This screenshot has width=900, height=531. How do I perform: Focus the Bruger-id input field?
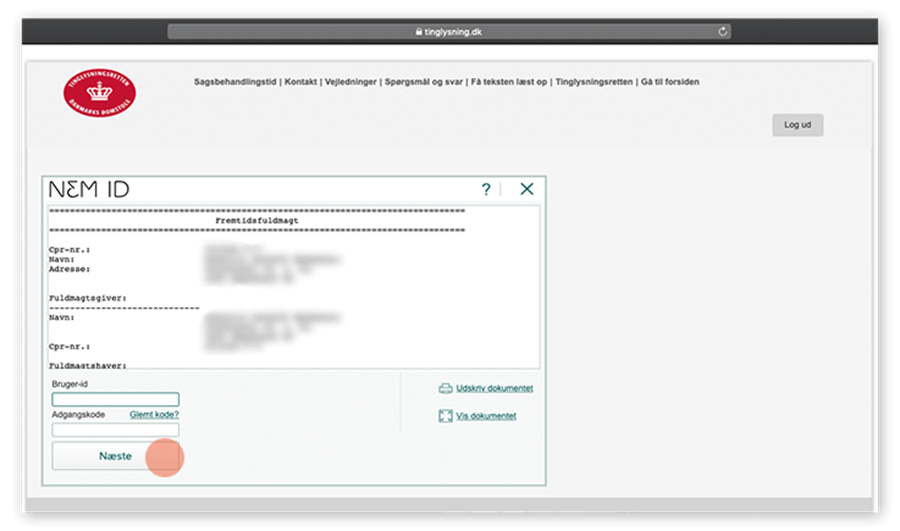(115, 399)
